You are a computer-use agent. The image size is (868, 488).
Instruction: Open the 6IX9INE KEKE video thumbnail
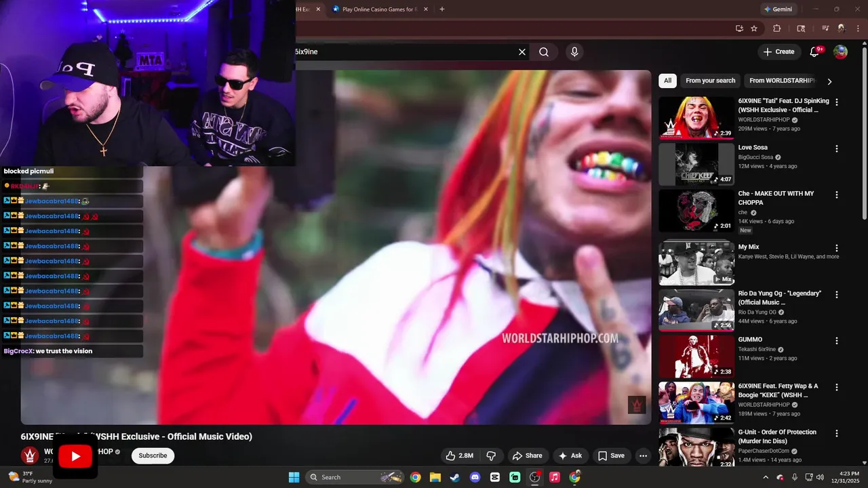[696, 403]
